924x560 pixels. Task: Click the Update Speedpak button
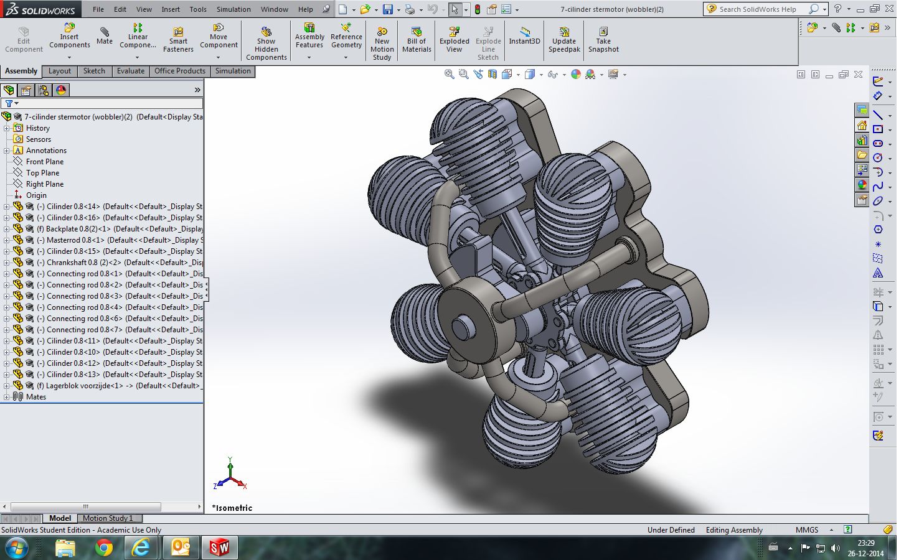(564, 40)
